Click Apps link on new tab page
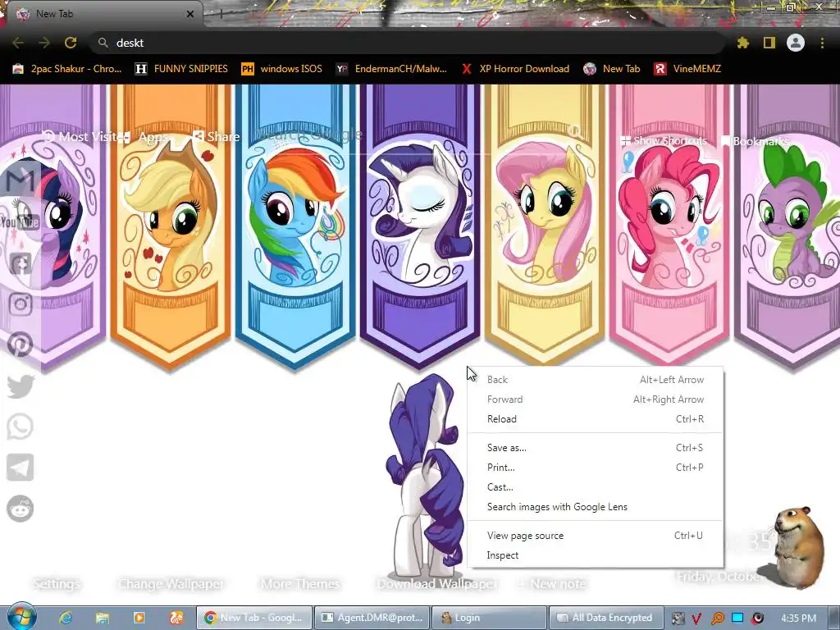The height and width of the screenshot is (630, 840). click(x=146, y=137)
